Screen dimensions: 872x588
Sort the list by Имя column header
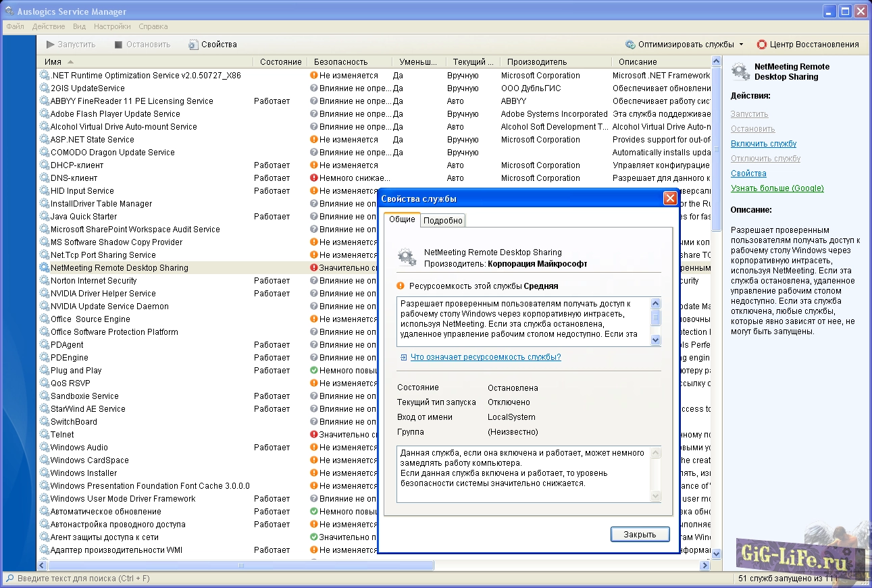coord(53,61)
